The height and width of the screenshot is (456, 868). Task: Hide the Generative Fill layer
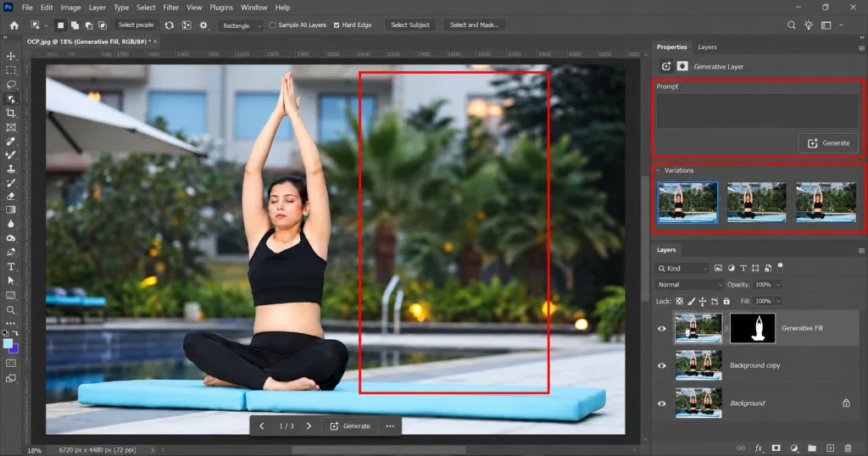pos(661,329)
